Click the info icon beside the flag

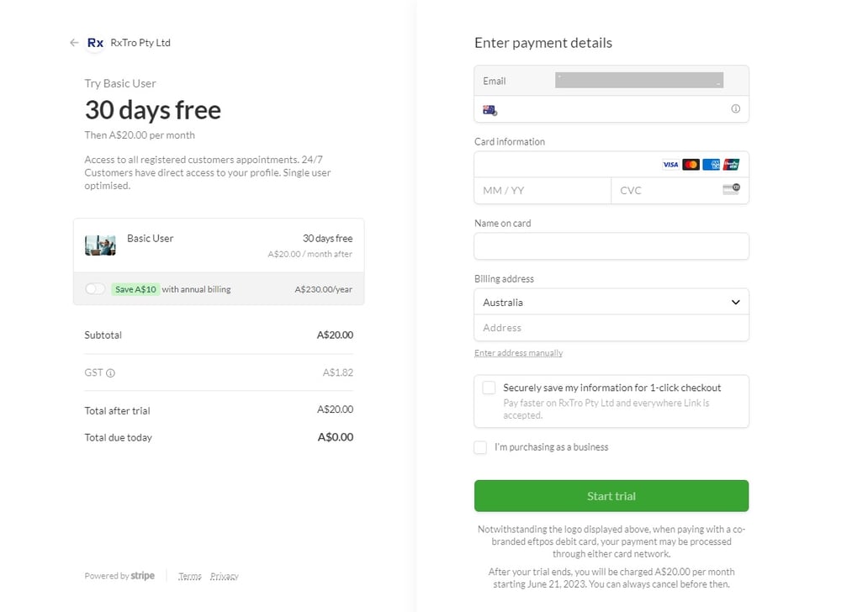(x=734, y=109)
